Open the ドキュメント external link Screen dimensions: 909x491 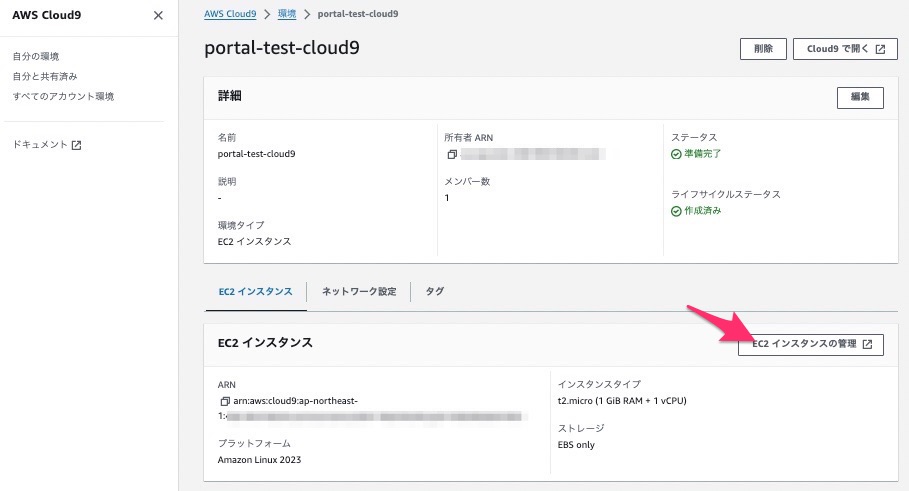pyautogui.click(x=46, y=144)
